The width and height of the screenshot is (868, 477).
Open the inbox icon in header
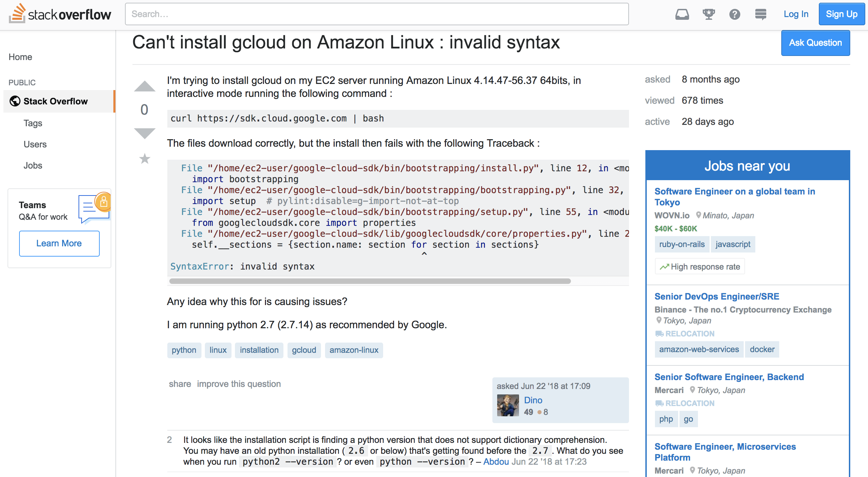coord(682,14)
